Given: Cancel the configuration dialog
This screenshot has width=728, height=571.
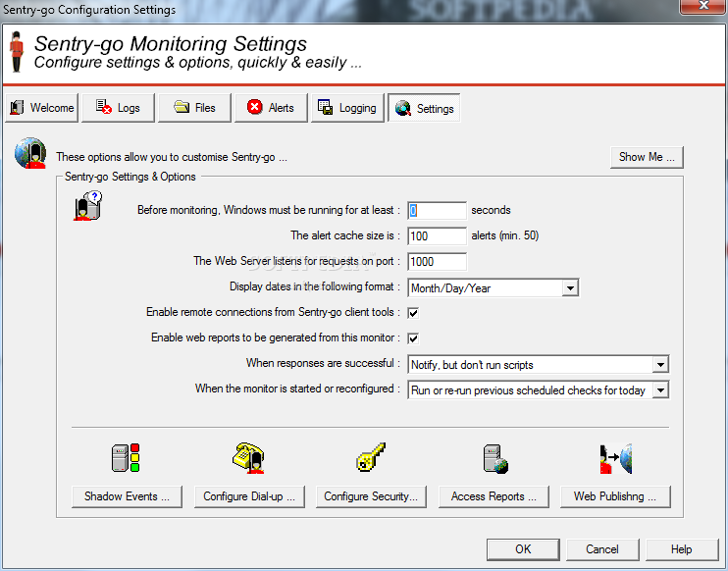Looking at the screenshot, I should point(602,549).
